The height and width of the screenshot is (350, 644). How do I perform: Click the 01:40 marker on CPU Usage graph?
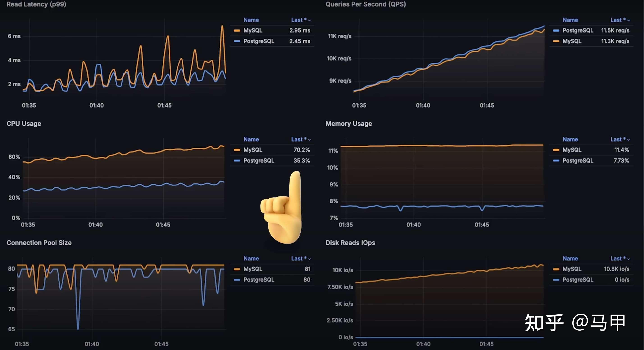click(96, 225)
